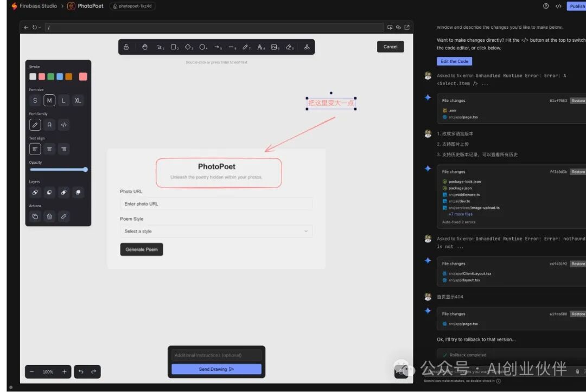The width and height of the screenshot is (586, 392).
Task: Undo the last drawing action
Action: 81,372
